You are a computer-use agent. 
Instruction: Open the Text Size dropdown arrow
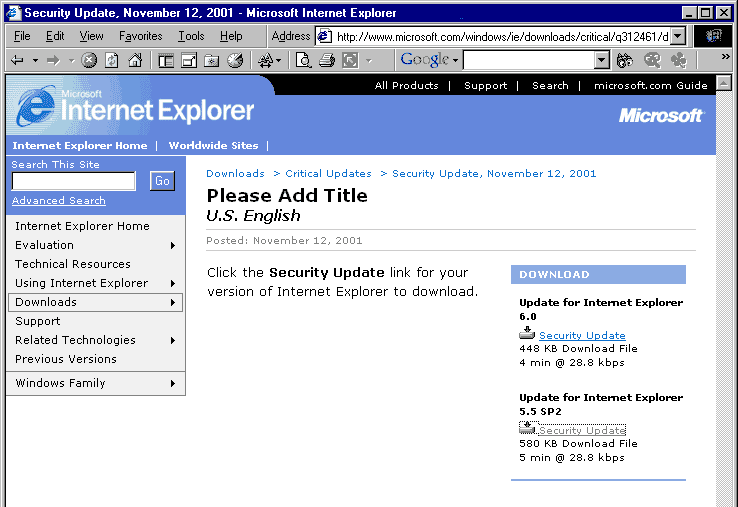pos(278,61)
